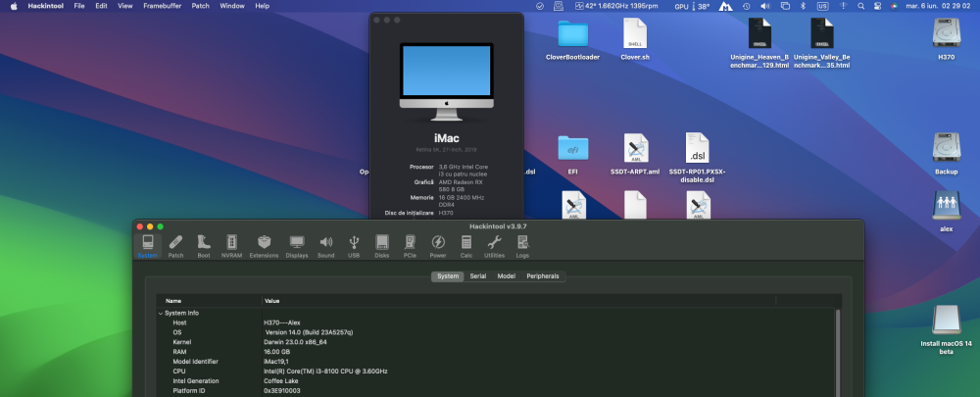980x397 pixels.
Task: Open the Logs section icon
Action: (522, 246)
